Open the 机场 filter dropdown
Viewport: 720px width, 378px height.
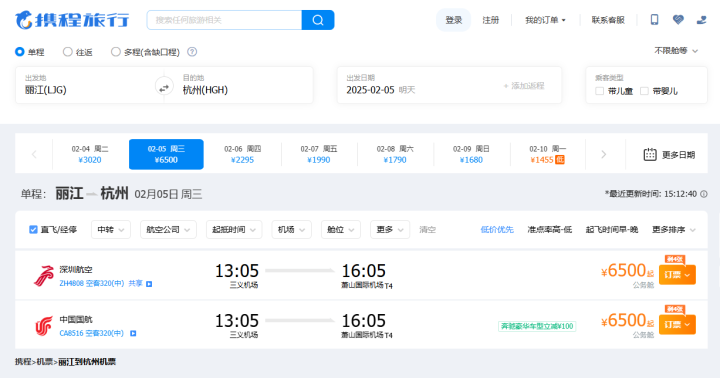pos(292,230)
